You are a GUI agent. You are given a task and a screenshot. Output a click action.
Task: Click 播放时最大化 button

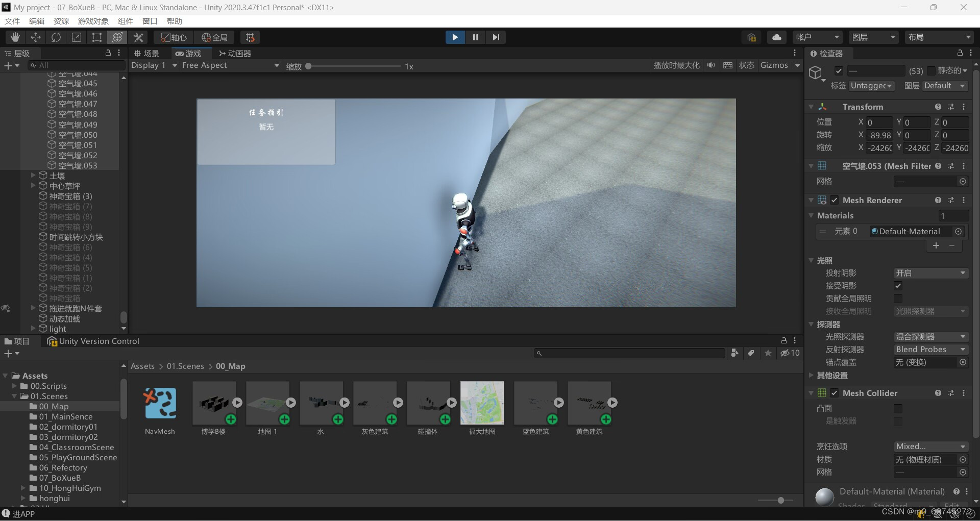[677, 65]
